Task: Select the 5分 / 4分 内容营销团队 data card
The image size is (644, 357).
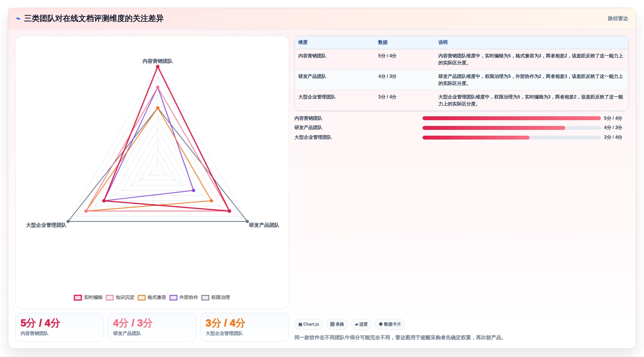Action: point(59,327)
